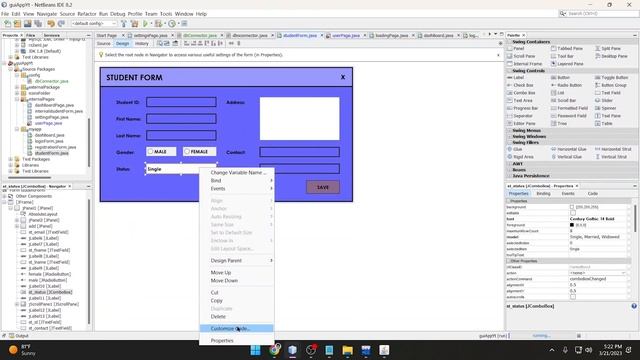Pick the Table component in Palette
Viewport: 640px width, 360px height.
604,123
